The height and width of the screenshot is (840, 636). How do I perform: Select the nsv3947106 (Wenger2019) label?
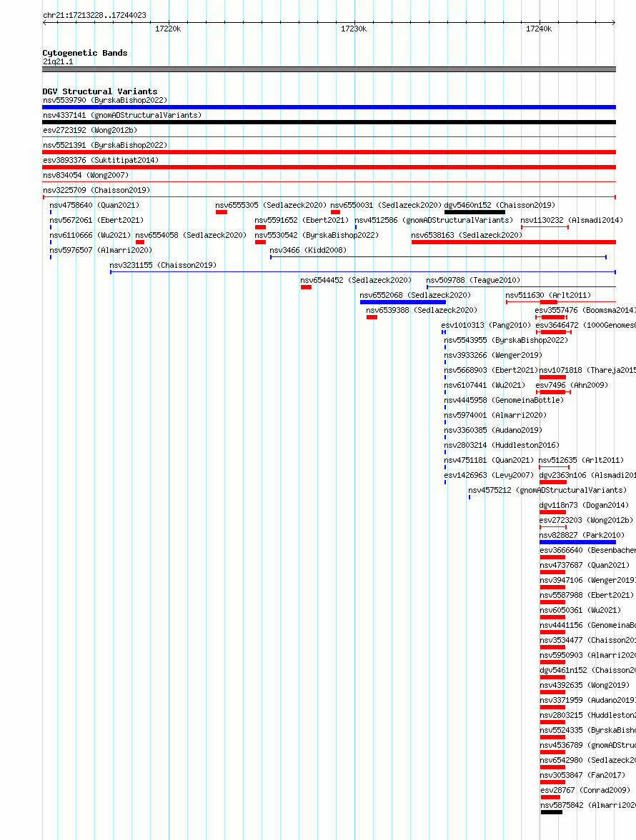click(x=588, y=580)
